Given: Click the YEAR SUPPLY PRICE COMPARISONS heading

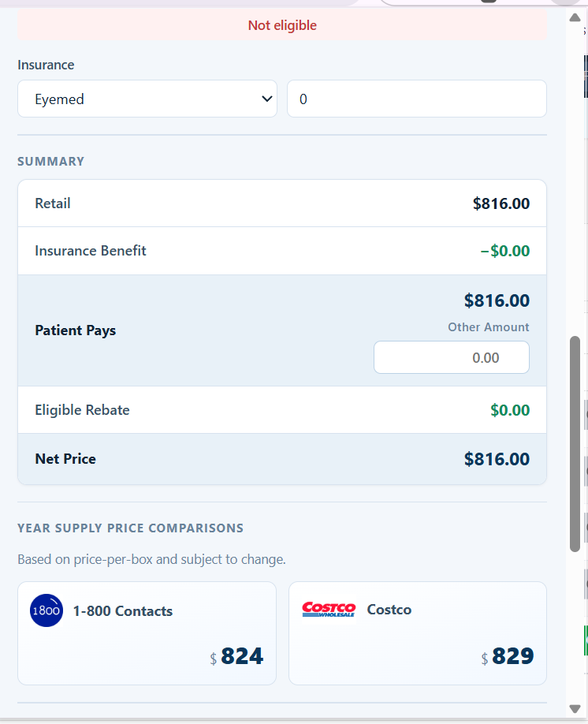Looking at the screenshot, I should (130, 528).
